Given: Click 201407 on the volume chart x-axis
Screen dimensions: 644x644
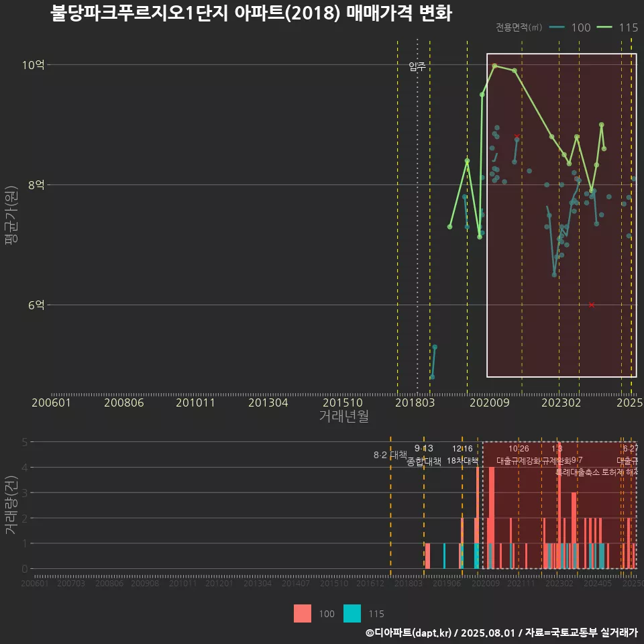Looking at the screenshot, I should pos(296,583).
